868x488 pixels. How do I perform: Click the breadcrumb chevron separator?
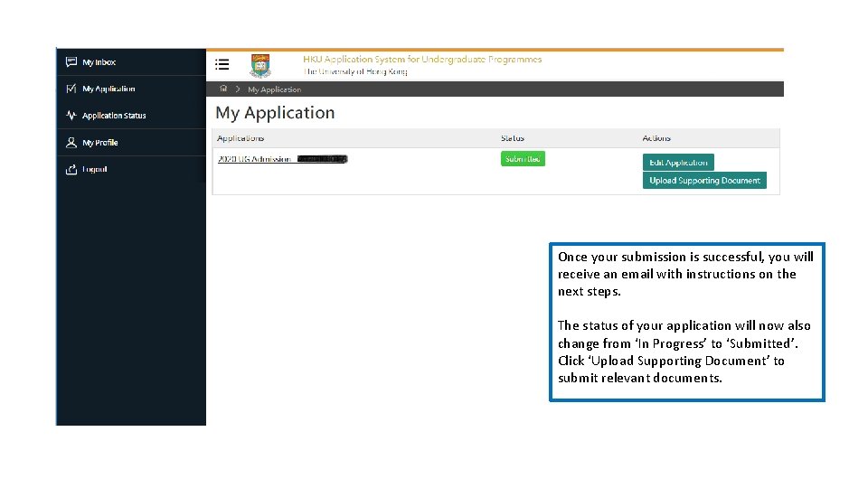tap(238, 89)
